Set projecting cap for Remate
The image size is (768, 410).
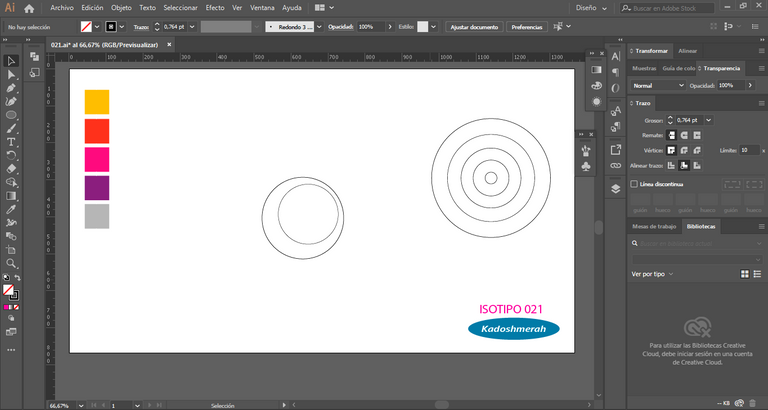point(697,135)
